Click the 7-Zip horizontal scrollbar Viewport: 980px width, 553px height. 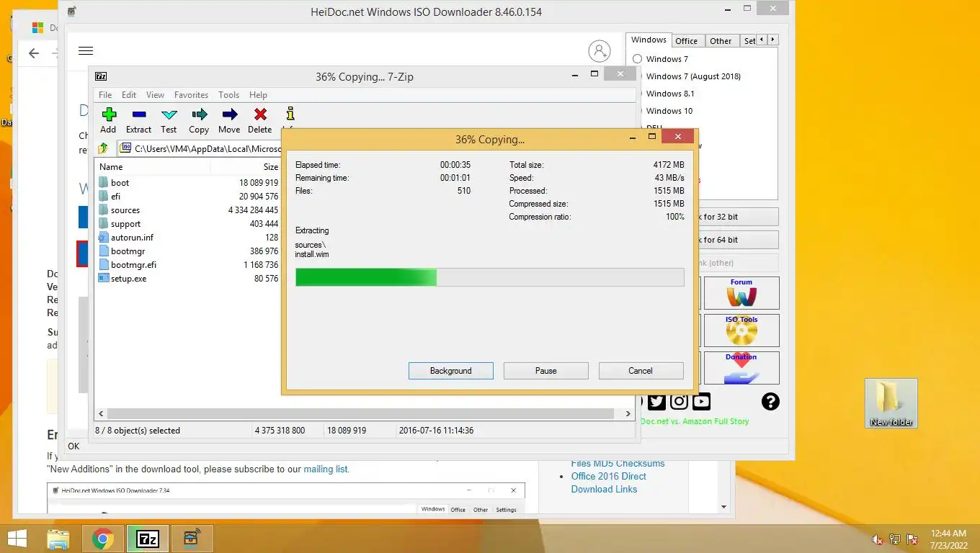[360, 414]
